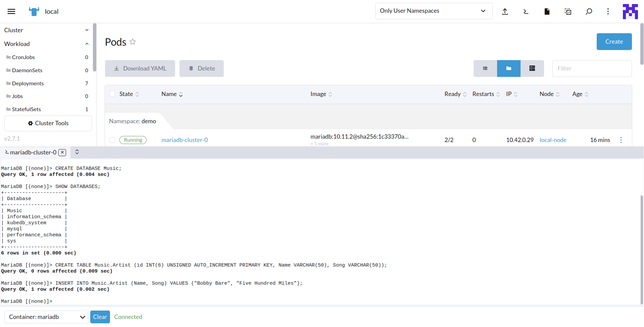Check the mariadb-cluster-0 row checkbox

(112, 140)
